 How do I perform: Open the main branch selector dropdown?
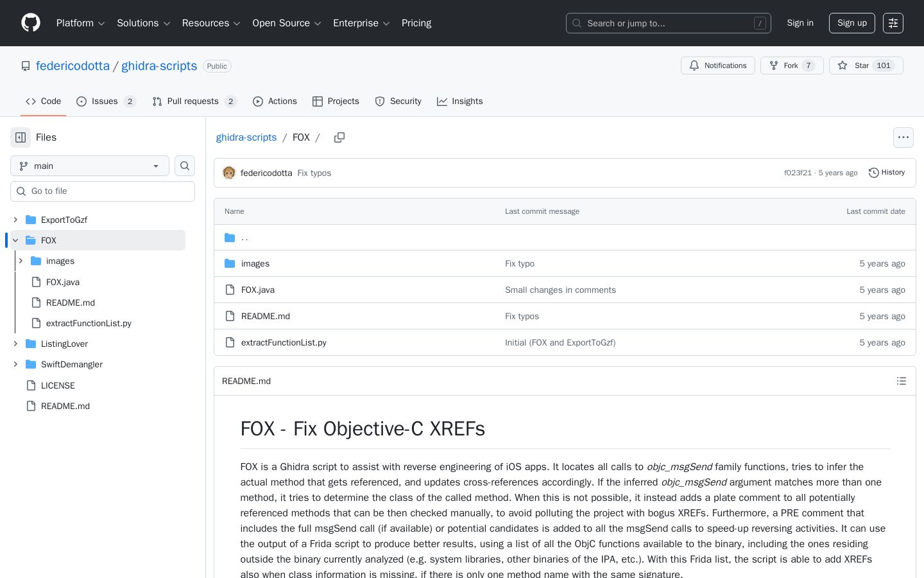(90, 166)
